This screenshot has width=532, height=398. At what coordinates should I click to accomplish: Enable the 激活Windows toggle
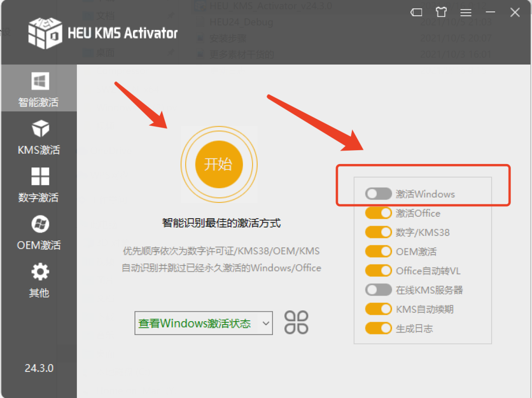tap(378, 194)
